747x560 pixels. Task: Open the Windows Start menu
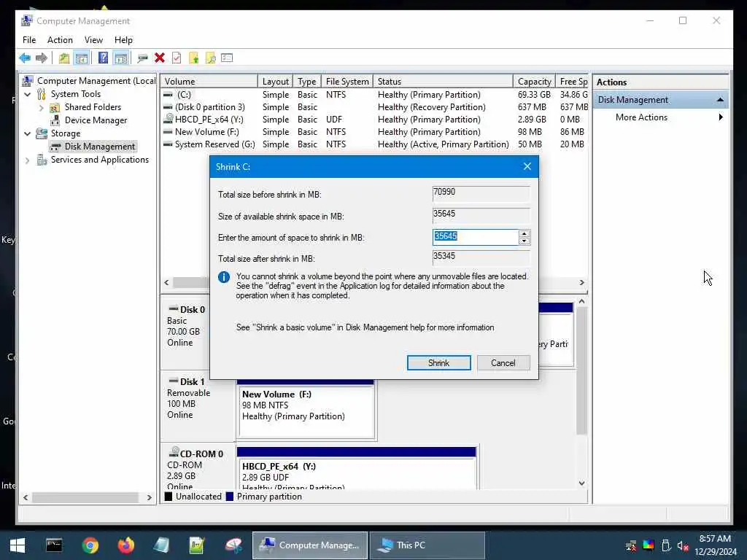(18, 545)
